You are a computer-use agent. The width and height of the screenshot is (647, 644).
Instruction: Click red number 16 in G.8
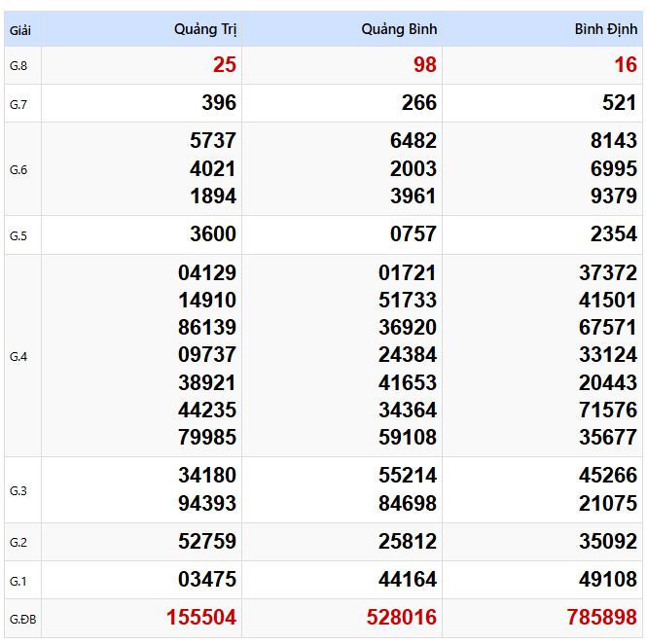pos(626,65)
